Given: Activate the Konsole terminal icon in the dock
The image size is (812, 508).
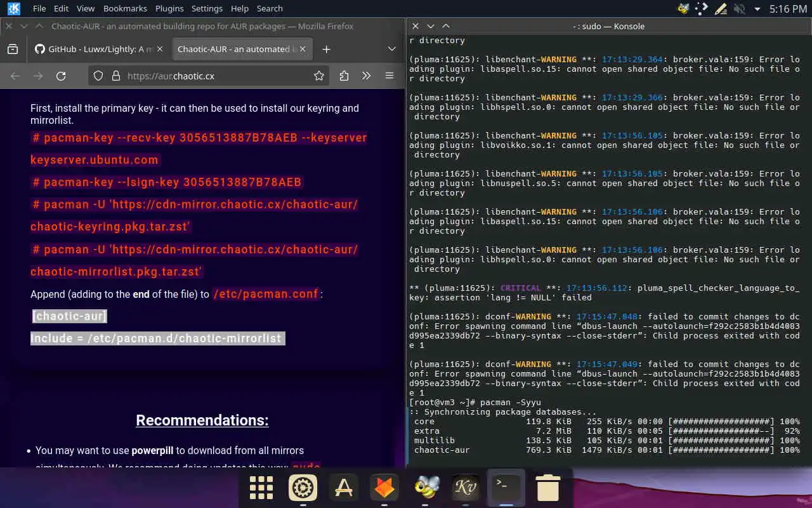Looking at the screenshot, I should pos(506,488).
